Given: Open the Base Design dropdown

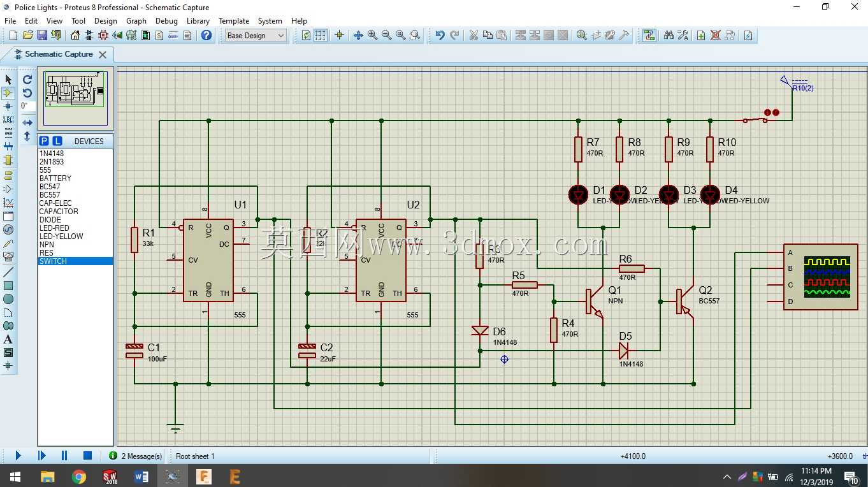Looking at the screenshot, I should click(256, 36).
